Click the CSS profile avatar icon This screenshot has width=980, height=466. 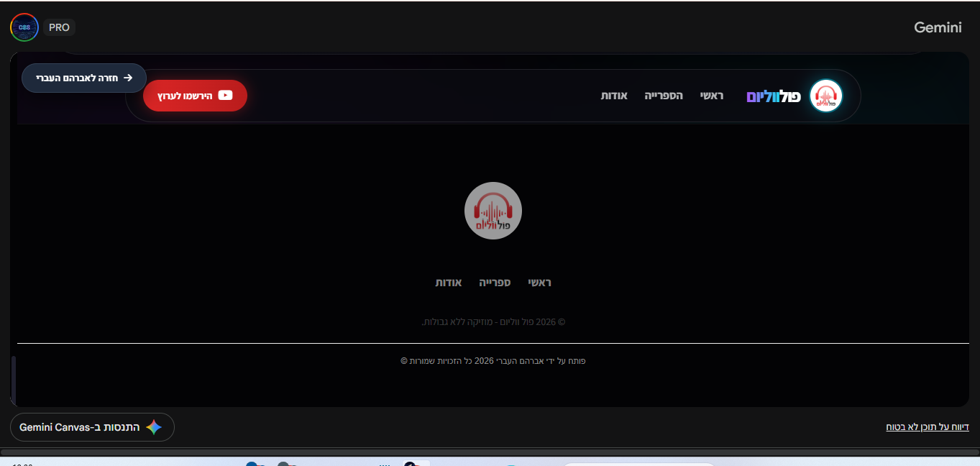coord(24,27)
